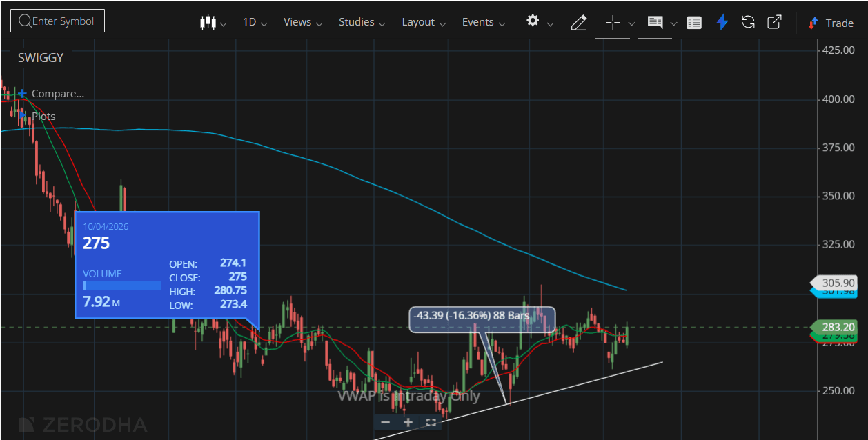Screen dimensions: 868x440
Task: Open the Events menu
Action: (484, 22)
